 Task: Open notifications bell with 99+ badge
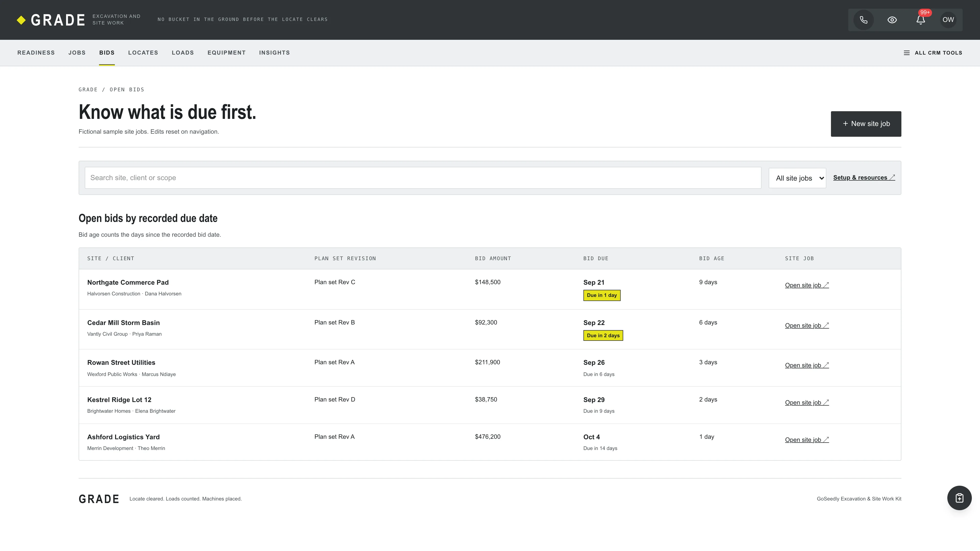pyautogui.click(x=921, y=20)
